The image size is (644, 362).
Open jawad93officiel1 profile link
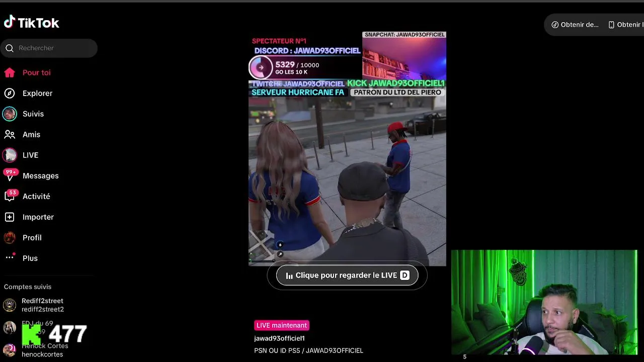[x=279, y=338]
